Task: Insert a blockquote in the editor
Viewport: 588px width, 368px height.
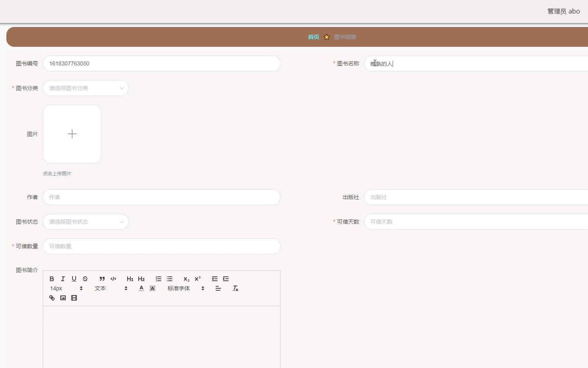Action: (102, 279)
